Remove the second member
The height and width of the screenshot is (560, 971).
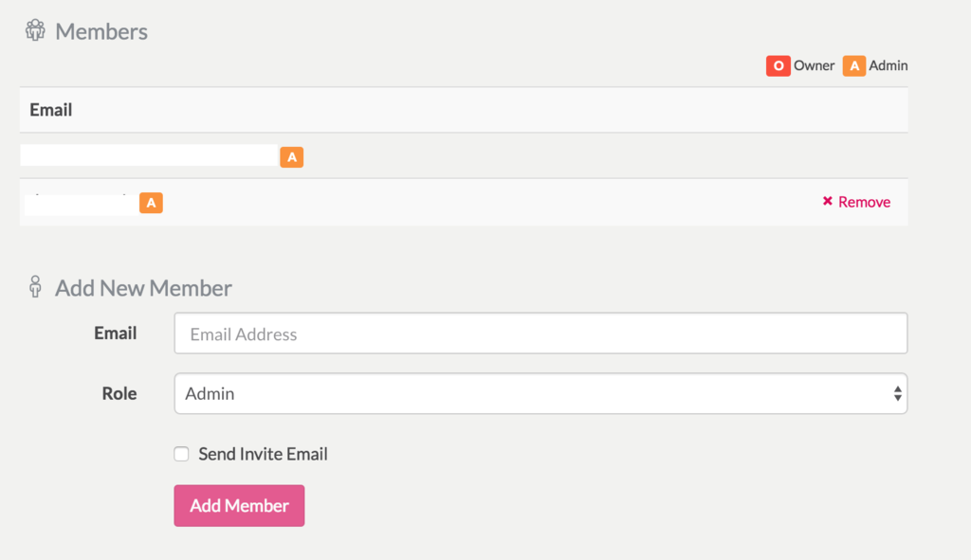click(856, 202)
